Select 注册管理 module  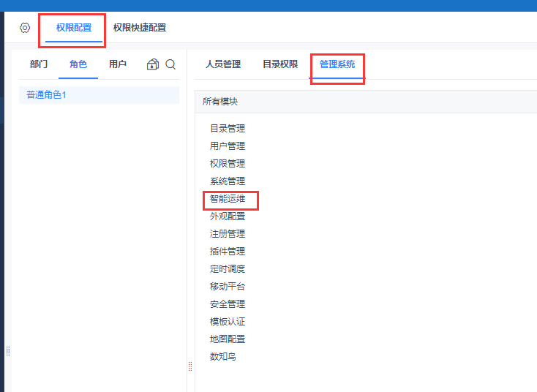(228, 234)
